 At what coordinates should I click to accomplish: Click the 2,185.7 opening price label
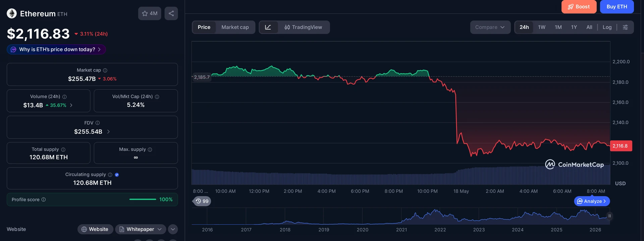(202, 77)
